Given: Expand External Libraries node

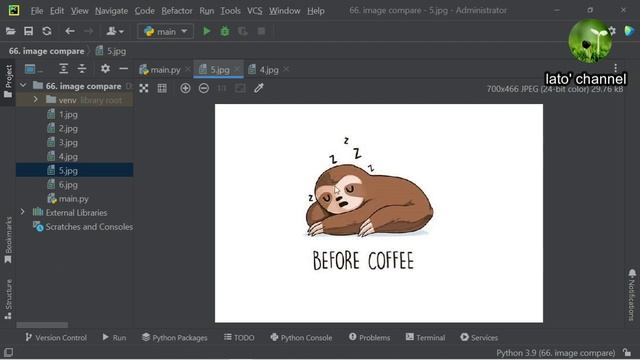Looking at the screenshot, I should [x=22, y=212].
